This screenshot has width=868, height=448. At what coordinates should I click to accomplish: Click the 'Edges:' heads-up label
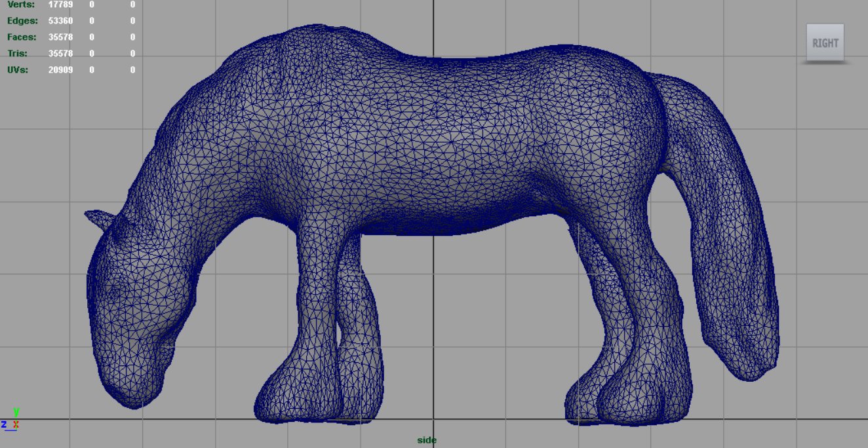point(22,21)
